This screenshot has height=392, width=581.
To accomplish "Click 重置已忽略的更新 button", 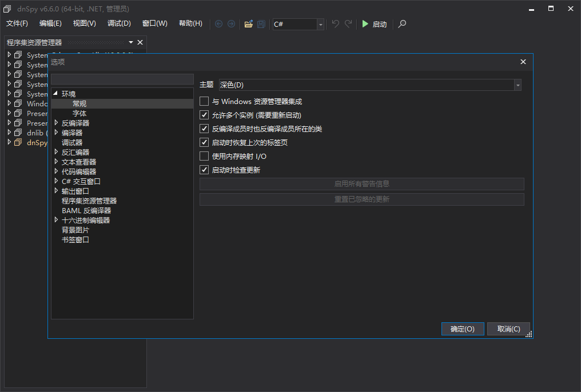I will pos(361,199).
